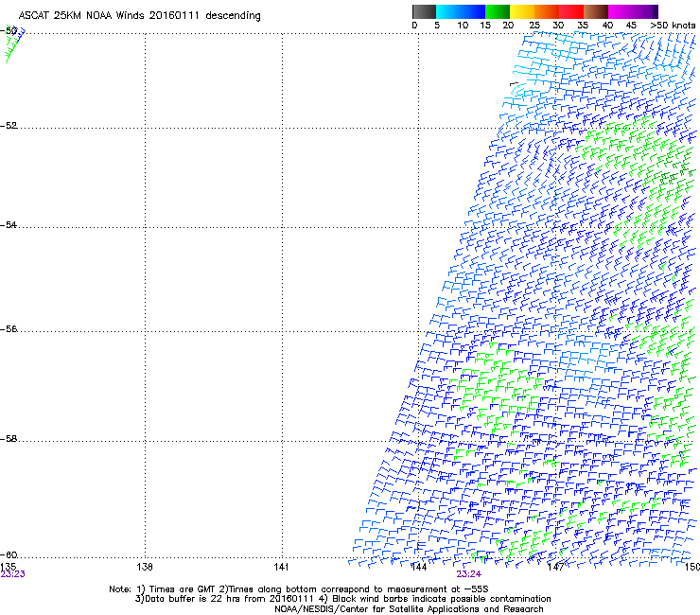Click the green wind barb cluster at top-left corner

point(12,44)
